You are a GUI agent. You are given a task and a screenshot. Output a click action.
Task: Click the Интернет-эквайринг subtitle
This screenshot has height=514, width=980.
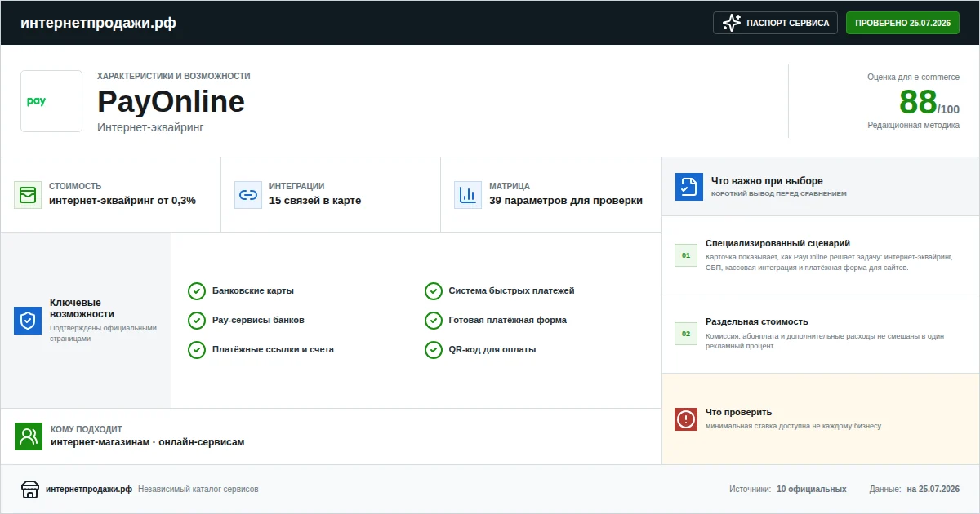(x=149, y=127)
